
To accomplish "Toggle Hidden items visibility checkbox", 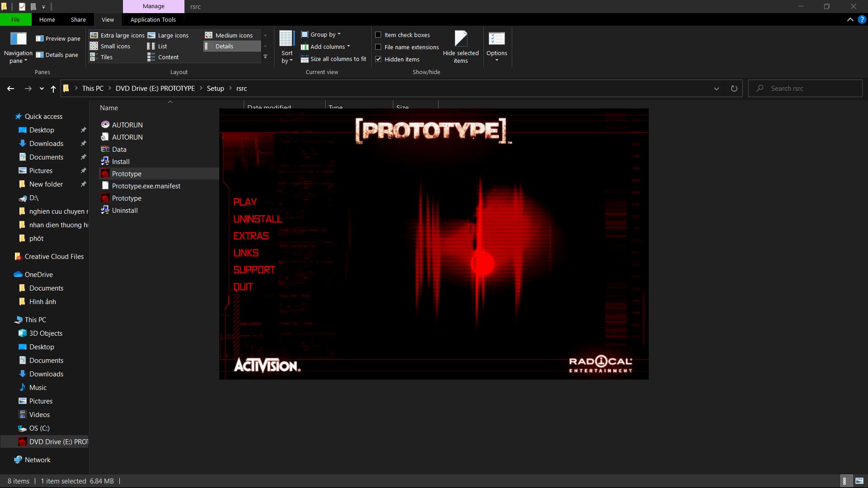I will pyautogui.click(x=378, y=59).
